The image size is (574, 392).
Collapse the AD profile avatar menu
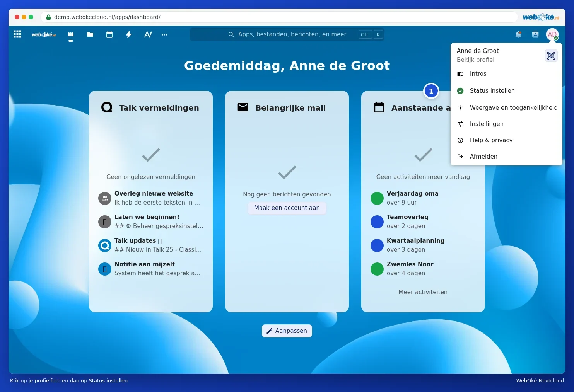552,34
